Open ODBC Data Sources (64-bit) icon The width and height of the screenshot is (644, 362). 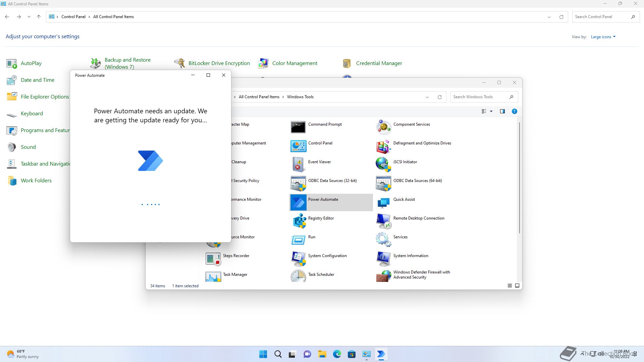point(383,183)
